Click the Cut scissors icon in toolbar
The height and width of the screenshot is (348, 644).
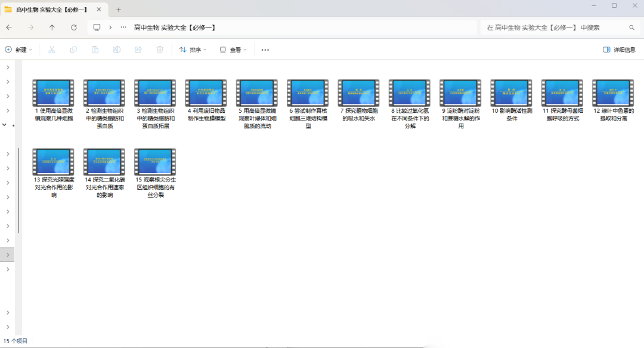point(52,50)
